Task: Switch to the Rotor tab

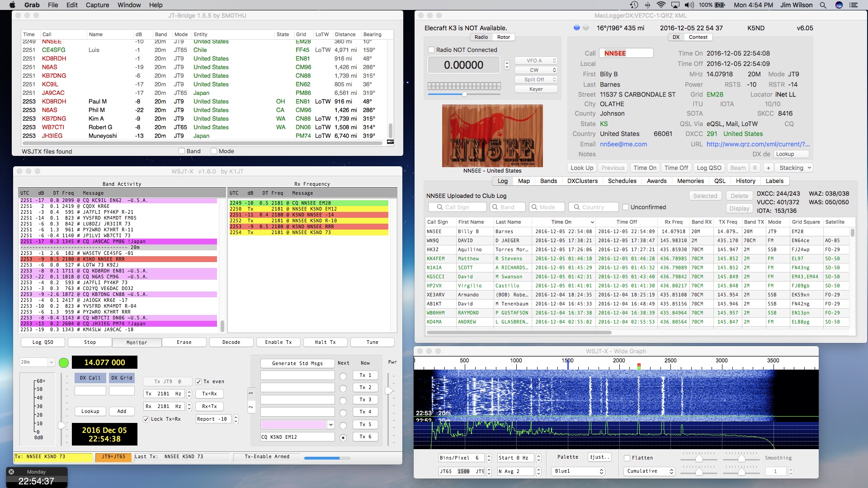Action: click(504, 37)
